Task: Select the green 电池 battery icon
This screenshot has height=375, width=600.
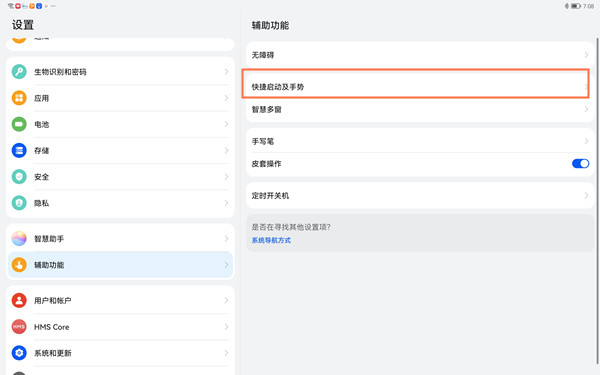Action: (x=19, y=124)
